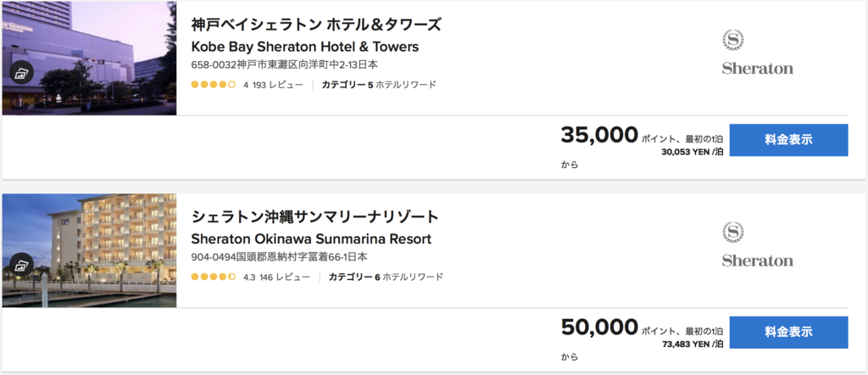Click the Kobe Bay Sheraton Hotel & Towers English name
The width and height of the screenshot is (868, 375).
(x=305, y=47)
